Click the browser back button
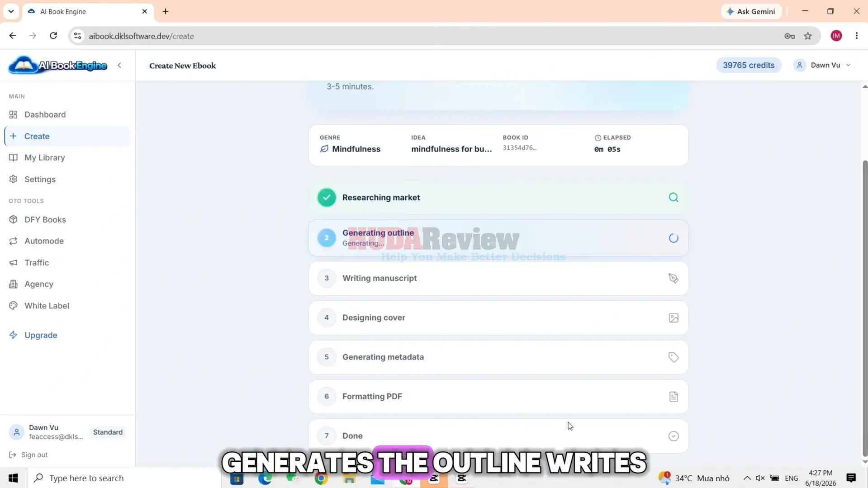This screenshot has width=868, height=488. pos(13,36)
